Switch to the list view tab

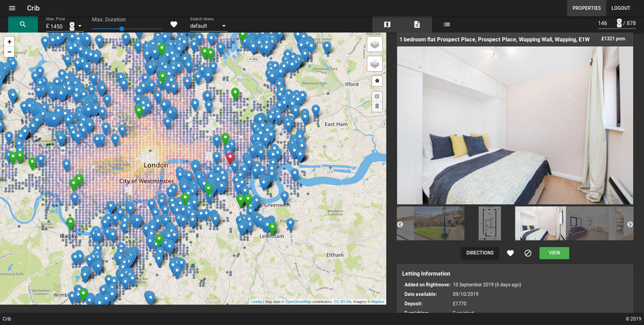(x=447, y=24)
